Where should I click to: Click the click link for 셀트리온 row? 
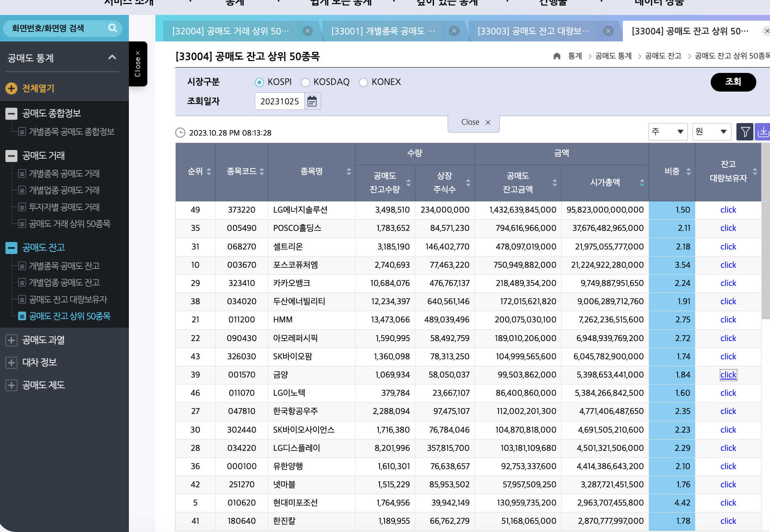[728, 247]
